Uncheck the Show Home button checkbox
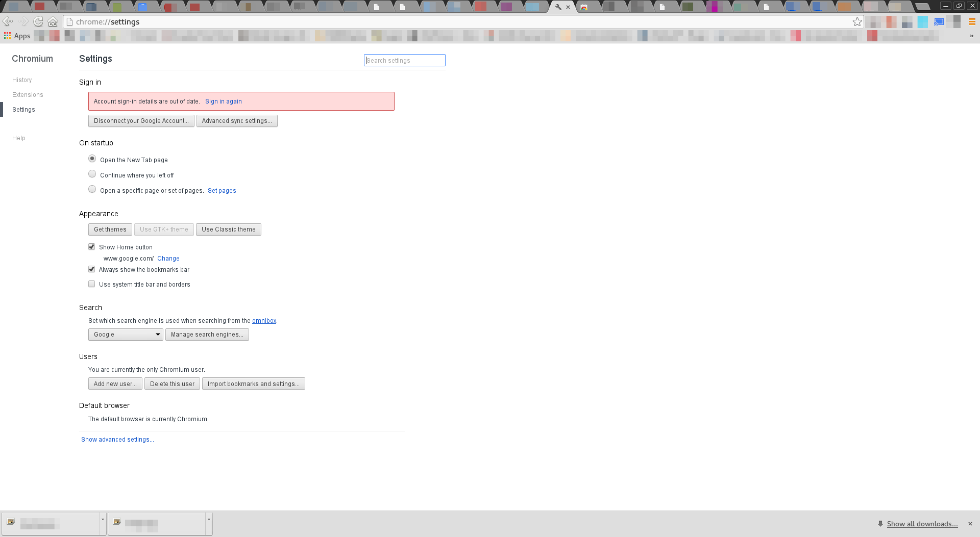This screenshot has width=980, height=537. click(92, 247)
